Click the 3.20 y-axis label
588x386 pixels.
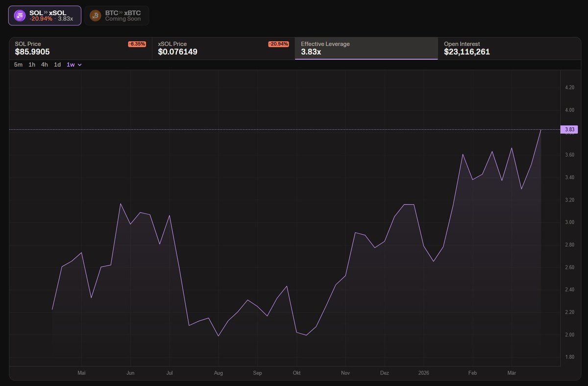coord(569,200)
